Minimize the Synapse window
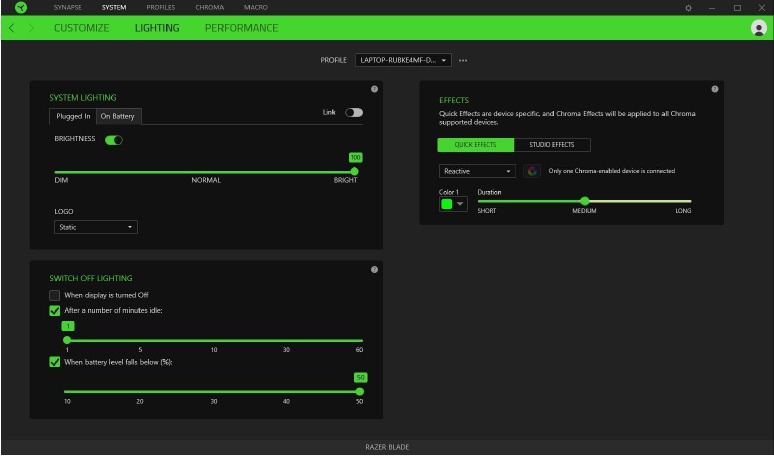The height and width of the screenshot is (457, 774). 712,8
